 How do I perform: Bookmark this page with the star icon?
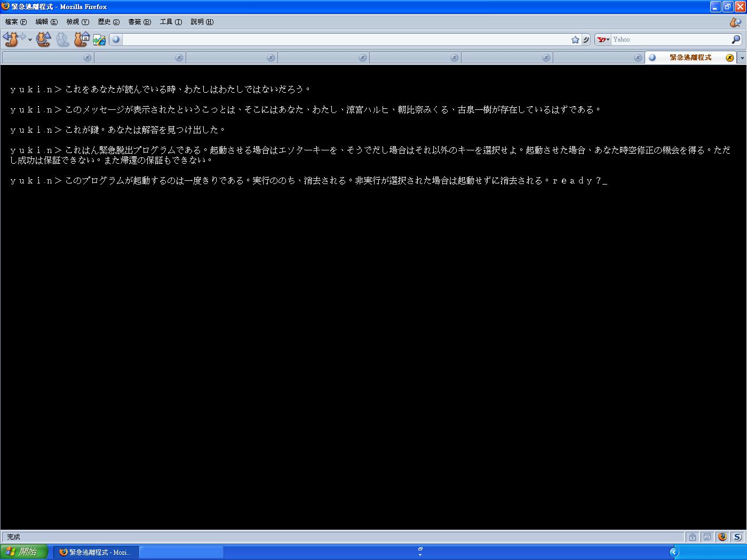575,39
